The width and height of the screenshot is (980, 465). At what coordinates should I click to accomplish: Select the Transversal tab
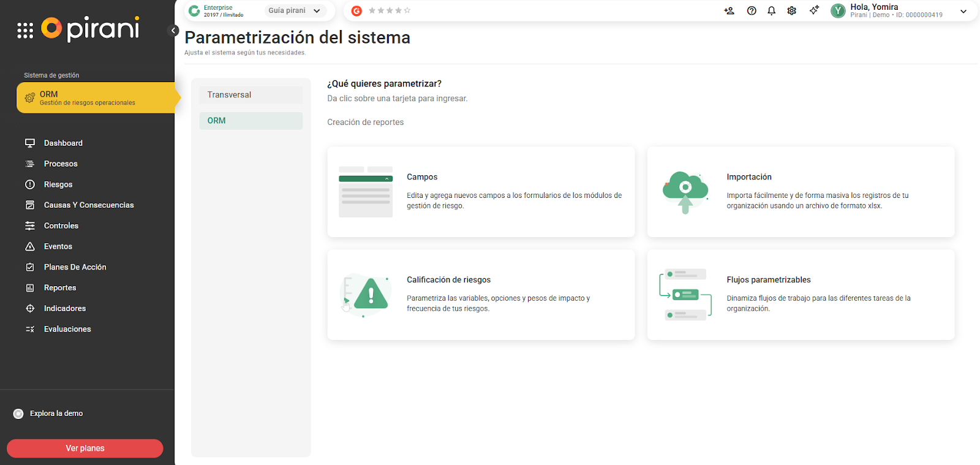tap(251, 95)
